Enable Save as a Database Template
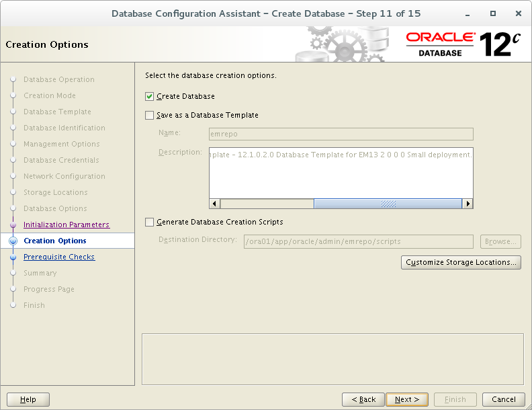 tap(149, 116)
